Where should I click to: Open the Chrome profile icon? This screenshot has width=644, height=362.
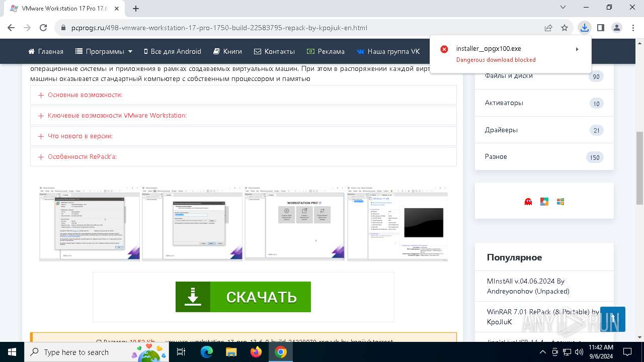tap(617, 28)
